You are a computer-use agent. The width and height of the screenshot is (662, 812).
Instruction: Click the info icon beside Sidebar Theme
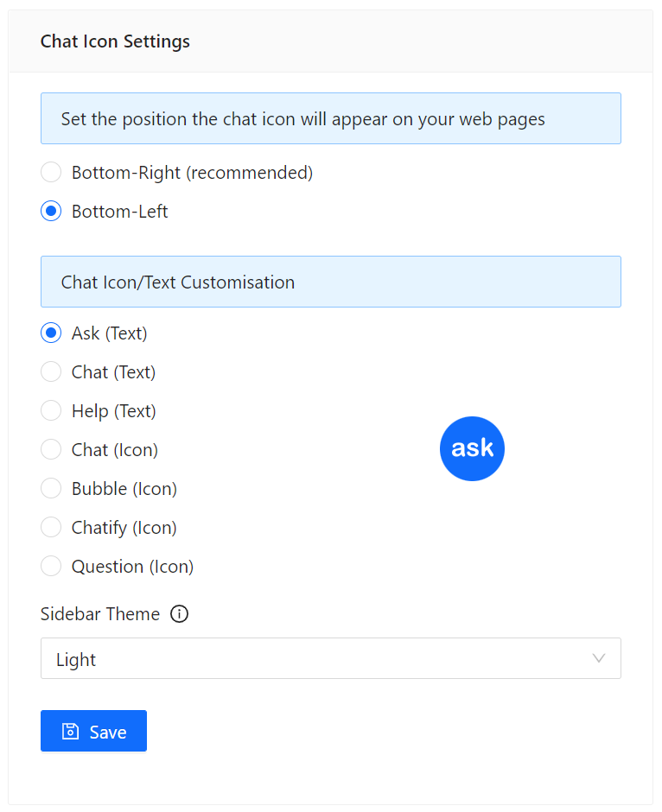click(x=179, y=614)
